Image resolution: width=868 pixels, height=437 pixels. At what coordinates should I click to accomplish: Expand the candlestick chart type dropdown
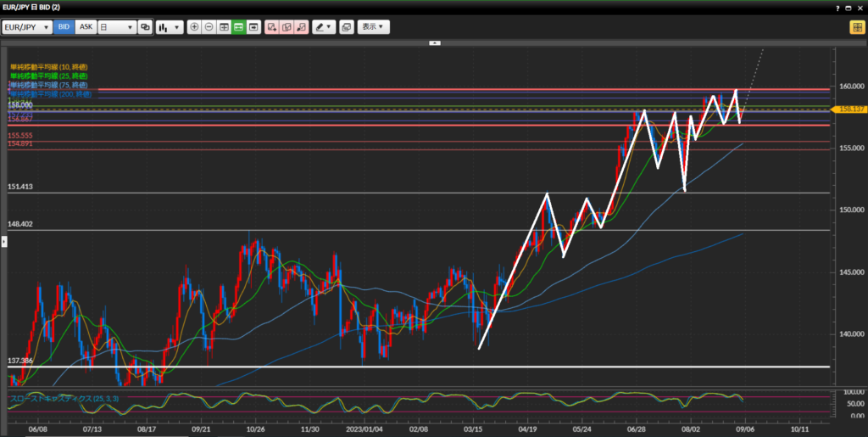(170, 27)
